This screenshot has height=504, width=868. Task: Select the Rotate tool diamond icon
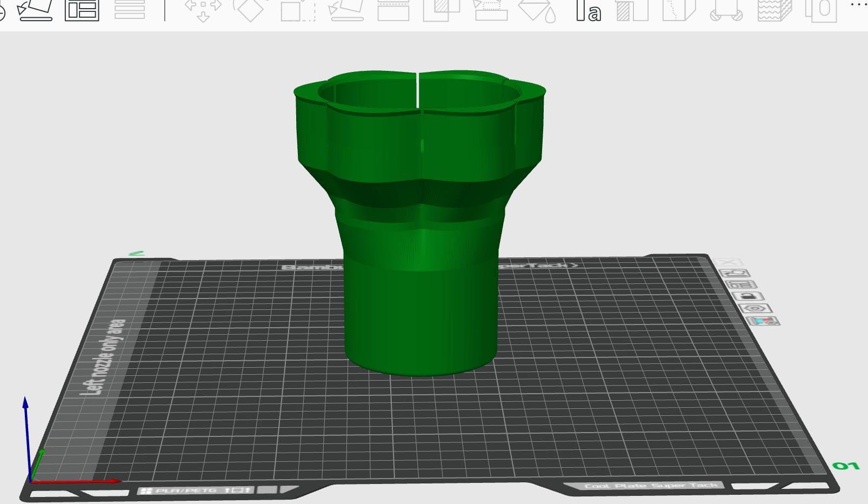249,10
